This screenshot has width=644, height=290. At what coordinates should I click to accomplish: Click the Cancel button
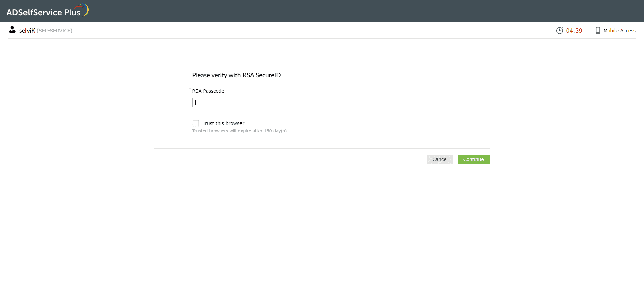pos(440,159)
